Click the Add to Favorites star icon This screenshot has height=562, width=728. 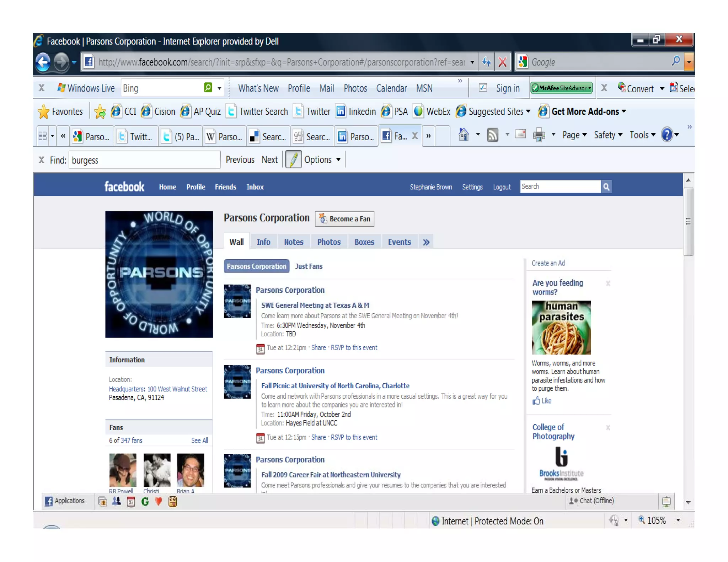(x=100, y=112)
